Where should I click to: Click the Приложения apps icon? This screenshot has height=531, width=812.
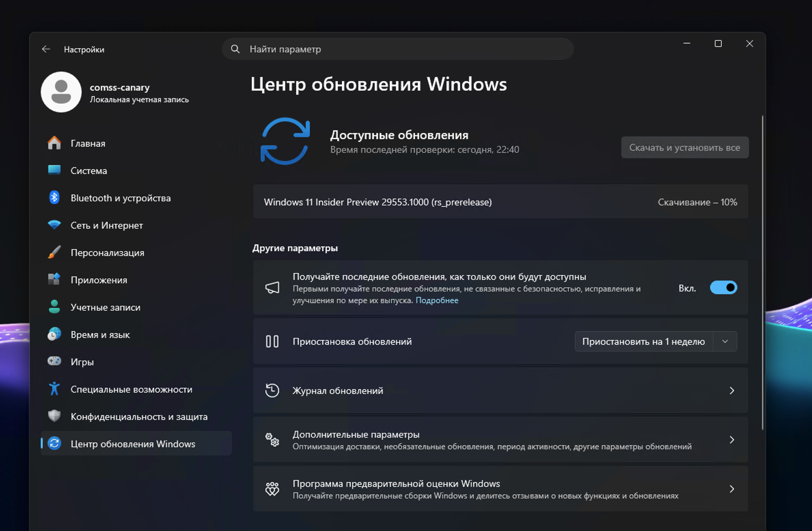54,280
